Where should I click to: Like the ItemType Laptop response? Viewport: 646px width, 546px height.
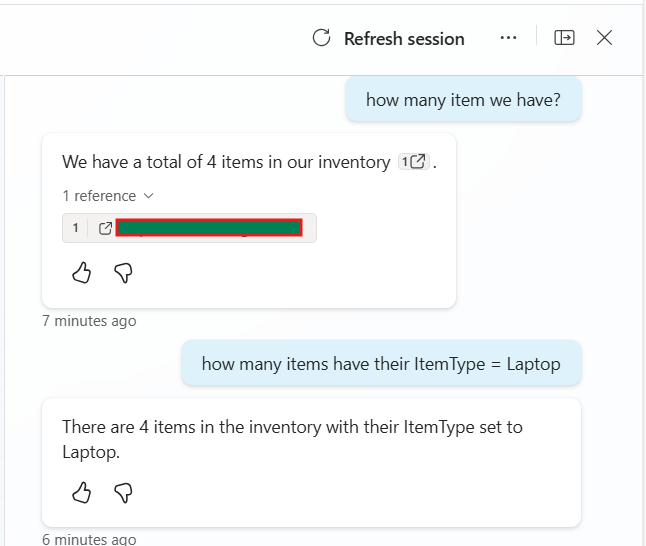[82, 492]
